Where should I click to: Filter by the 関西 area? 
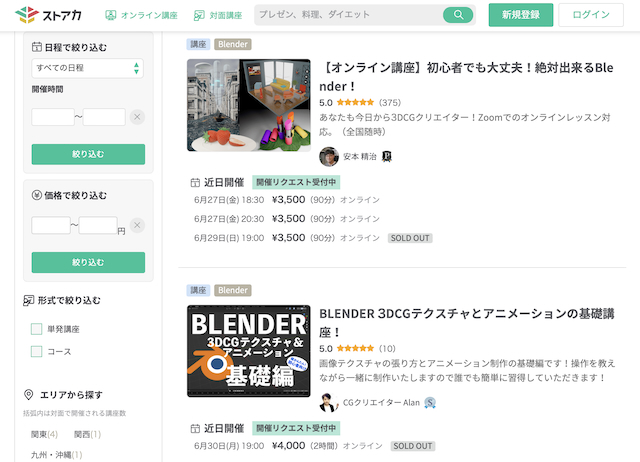point(87,434)
